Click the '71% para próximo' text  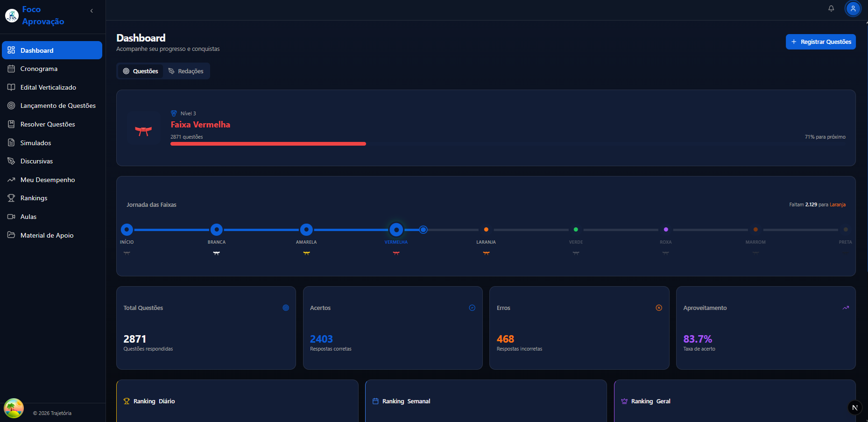825,137
